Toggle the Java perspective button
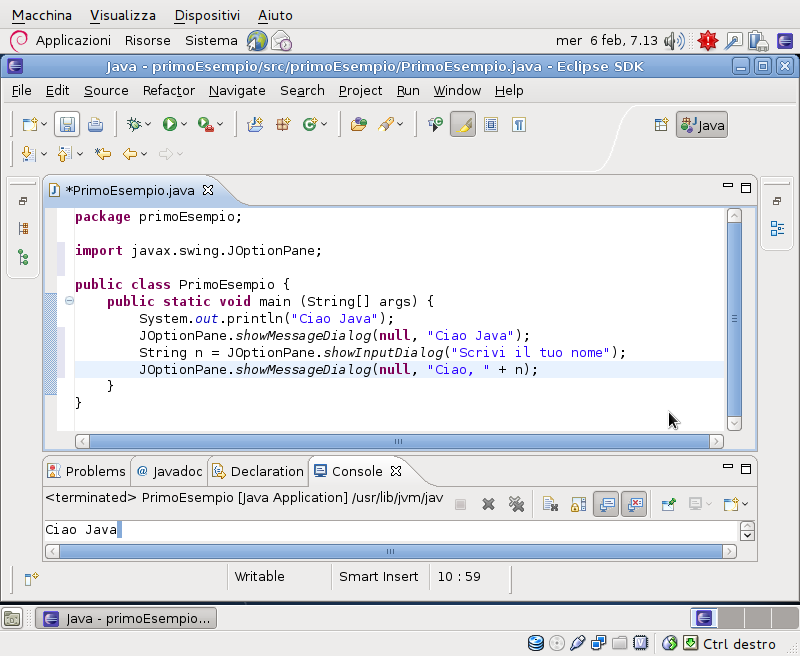The image size is (800, 656). 702,125
